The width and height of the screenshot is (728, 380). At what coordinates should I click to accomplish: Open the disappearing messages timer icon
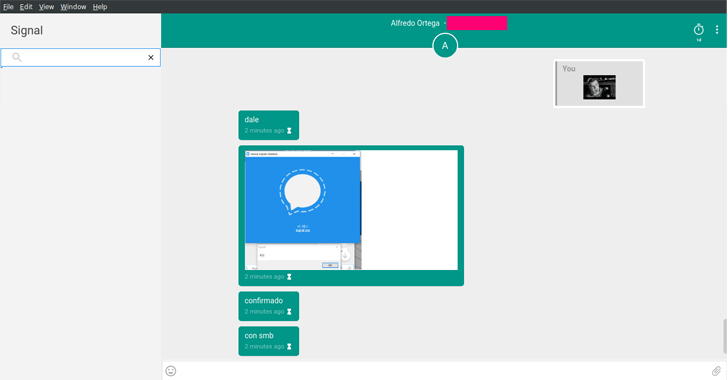point(698,30)
